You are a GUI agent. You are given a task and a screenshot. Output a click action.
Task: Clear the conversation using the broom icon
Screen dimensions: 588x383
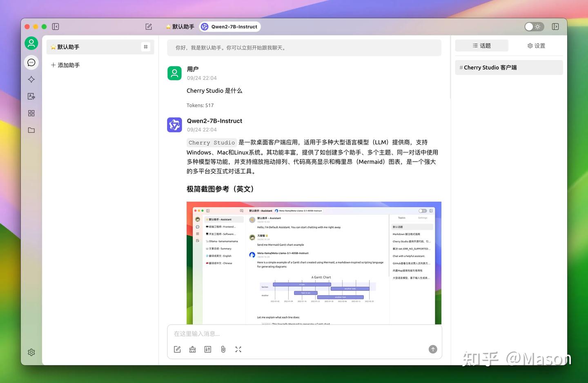click(x=192, y=349)
